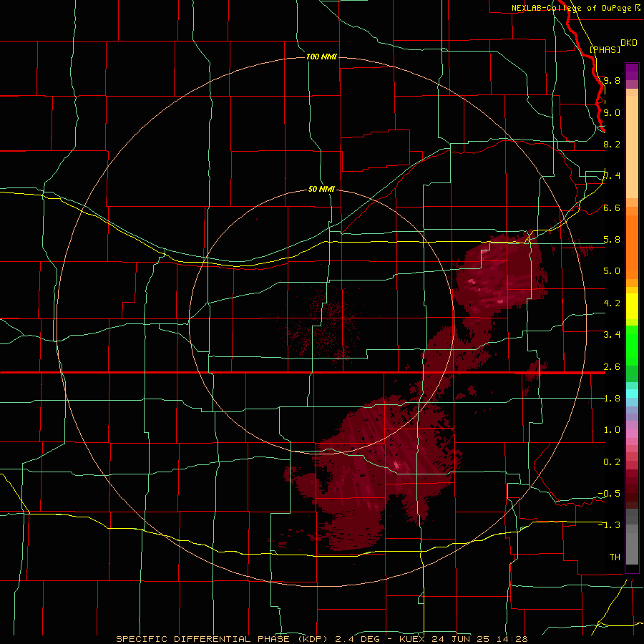The image size is (644, 644).
Task: Select the 6.6 value on the scale
Action: 612,208
